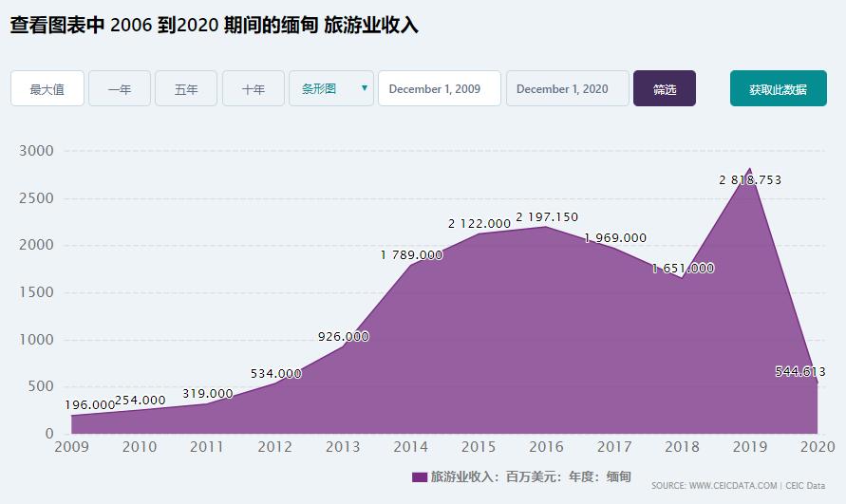Viewport: 846px width, 504px height.
Task: Select the 1 651.000 data label
Action: (683, 269)
